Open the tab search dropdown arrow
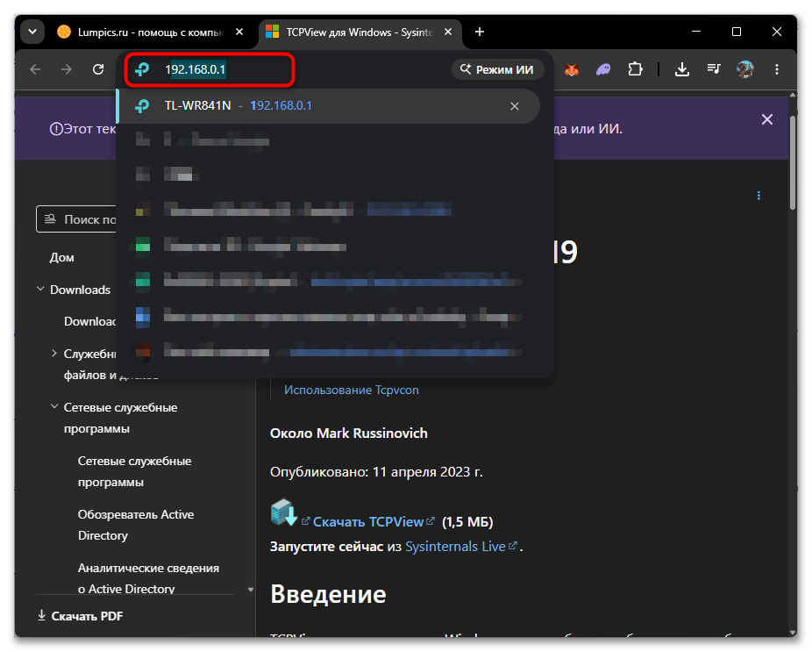 (x=32, y=32)
